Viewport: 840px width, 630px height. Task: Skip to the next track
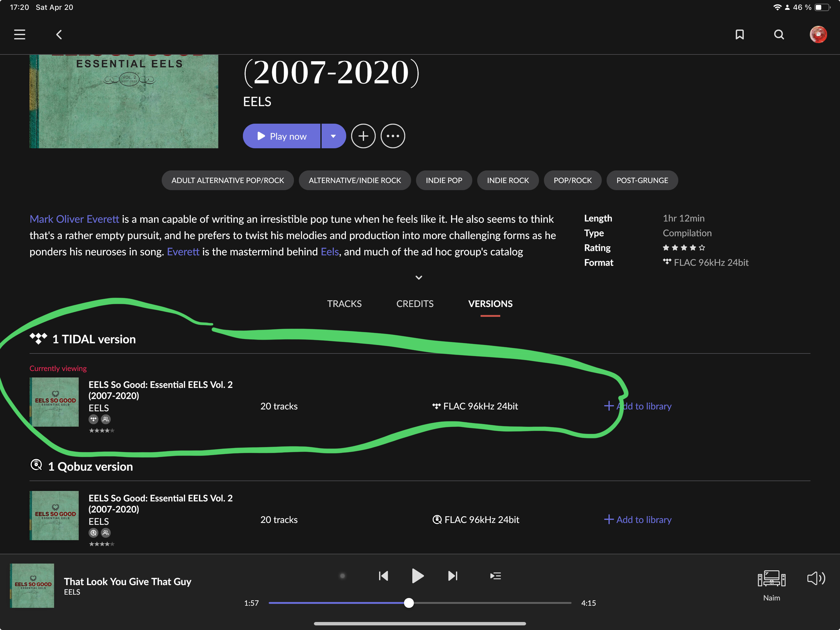[x=453, y=576]
